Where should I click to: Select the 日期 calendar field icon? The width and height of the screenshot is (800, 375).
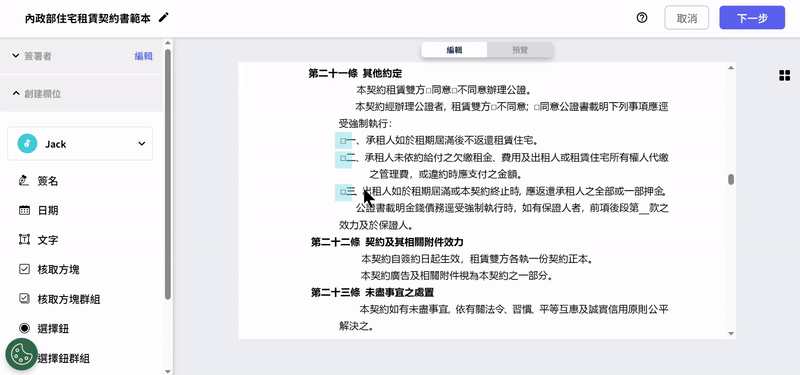(24, 210)
